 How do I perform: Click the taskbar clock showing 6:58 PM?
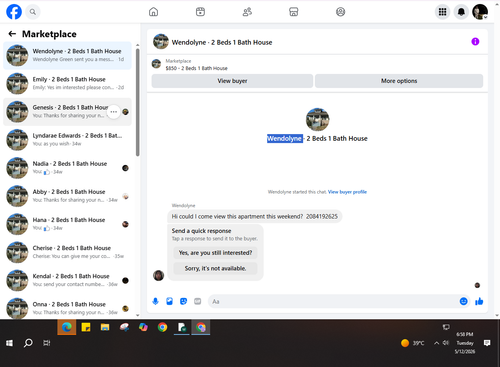coord(465,343)
